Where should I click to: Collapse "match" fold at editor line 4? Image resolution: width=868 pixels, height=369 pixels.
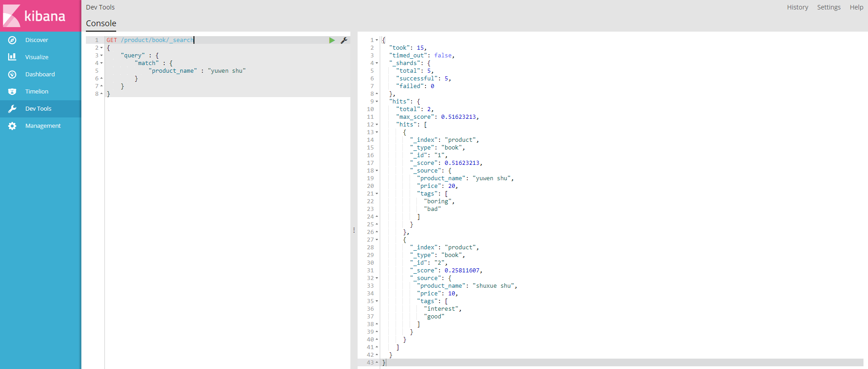tap(102, 63)
